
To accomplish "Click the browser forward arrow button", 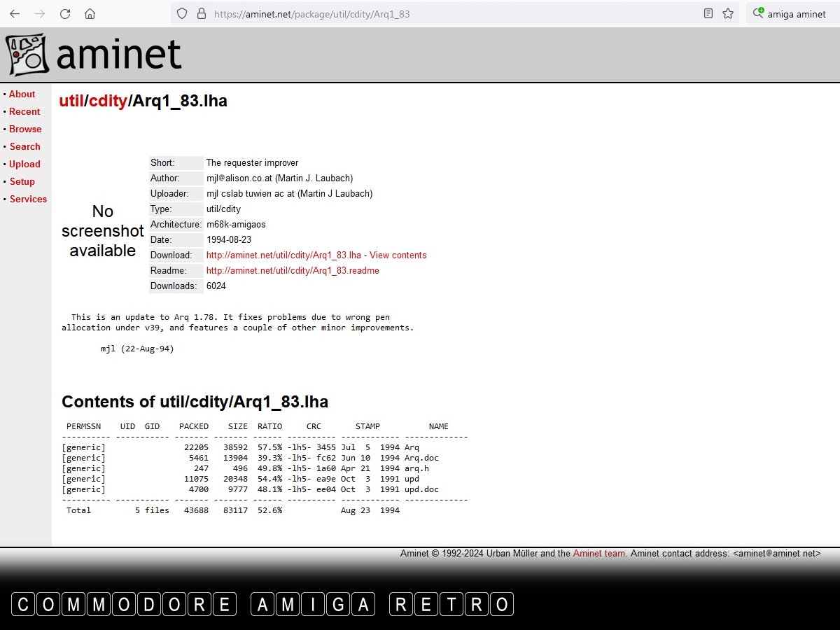I will pyautogui.click(x=40, y=13).
